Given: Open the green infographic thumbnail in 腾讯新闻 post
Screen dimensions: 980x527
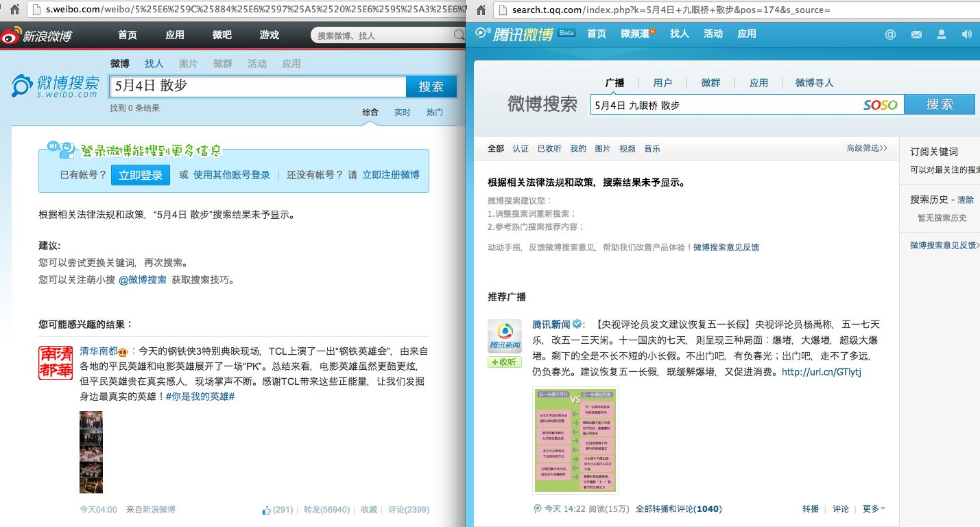Looking at the screenshot, I should click(x=575, y=441).
